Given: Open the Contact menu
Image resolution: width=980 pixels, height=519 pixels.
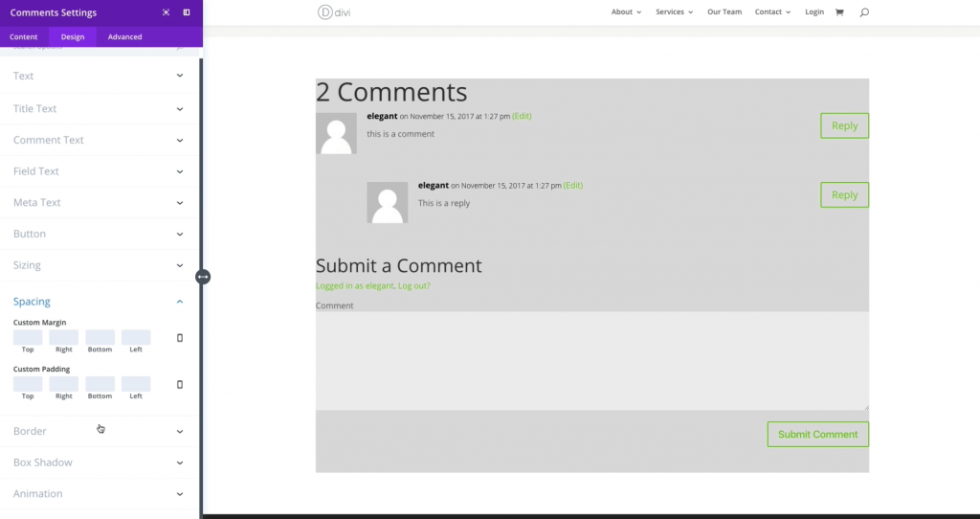Looking at the screenshot, I should 772,11.
